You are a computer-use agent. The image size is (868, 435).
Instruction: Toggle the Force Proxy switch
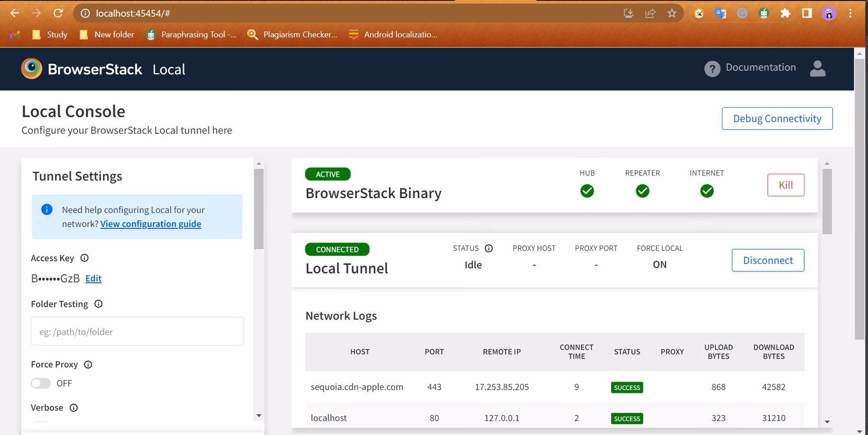[x=40, y=383]
